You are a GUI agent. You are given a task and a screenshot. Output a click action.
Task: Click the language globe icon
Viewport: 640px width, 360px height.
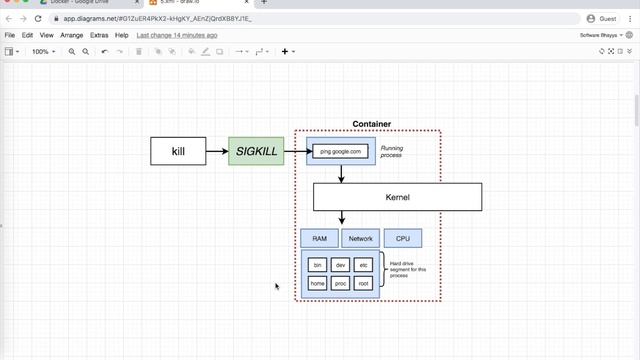pos(629,35)
